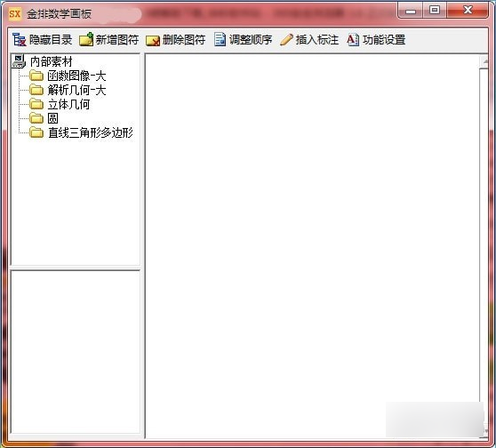Image resolution: width=496 pixels, height=448 pixels.
Task: Open 调整顺序 from the toolbar
Action: tap(251, 40)
